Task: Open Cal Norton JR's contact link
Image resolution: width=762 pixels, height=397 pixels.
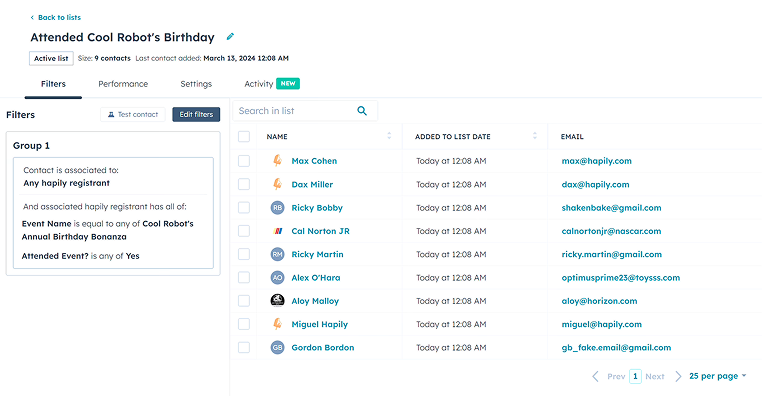Action: pyautogui.click(x=320, y=231)
